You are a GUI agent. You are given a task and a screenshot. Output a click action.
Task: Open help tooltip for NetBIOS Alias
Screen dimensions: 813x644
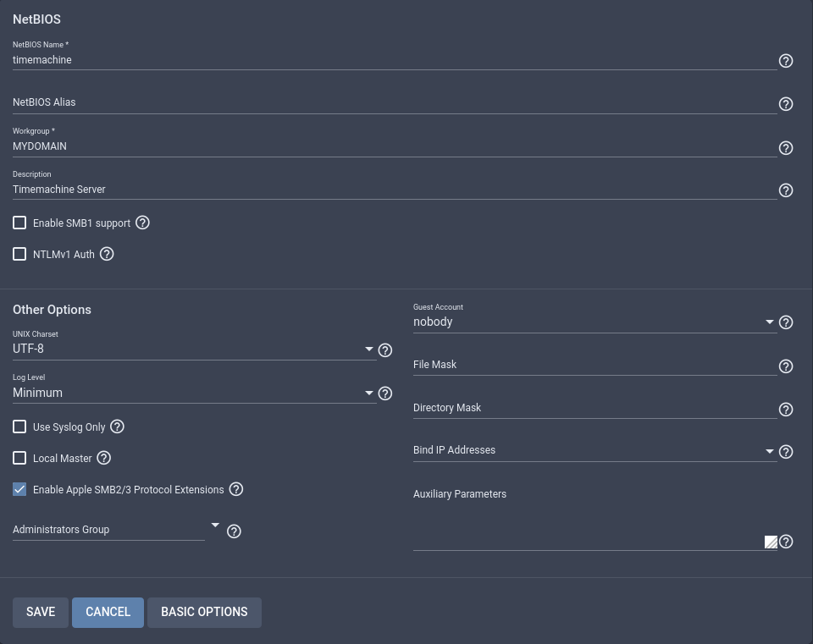tap(786, 104)
